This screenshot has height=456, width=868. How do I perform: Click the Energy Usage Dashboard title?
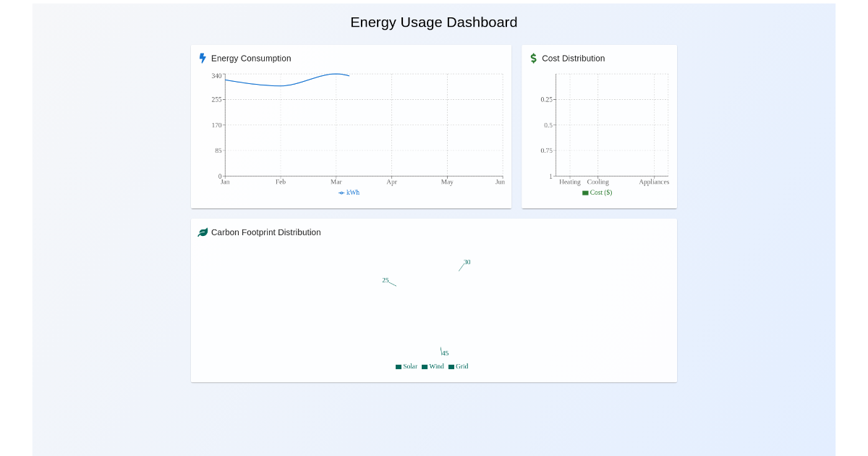click(x=433, y=22)
